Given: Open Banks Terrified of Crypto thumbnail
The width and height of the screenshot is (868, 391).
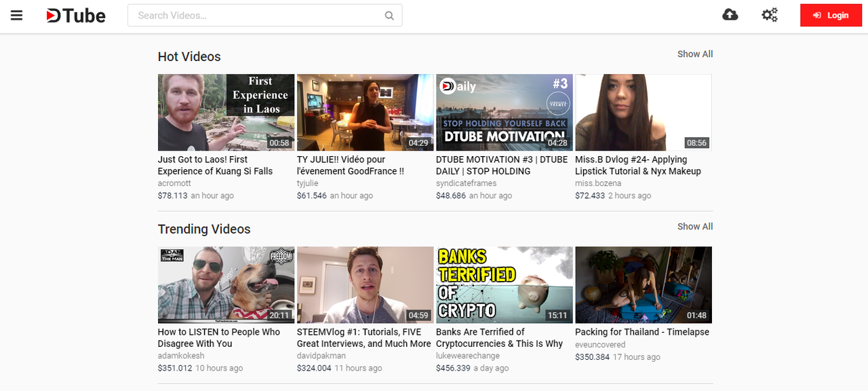Looking at the screenshot, I should click(x=504, y=285).
